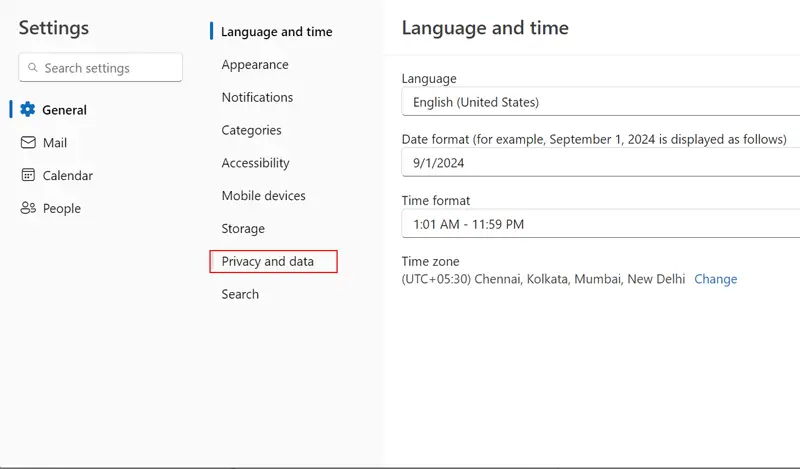Screen dimensions: 800x469
Task: Open the Language dropdown
Action: 600,102
